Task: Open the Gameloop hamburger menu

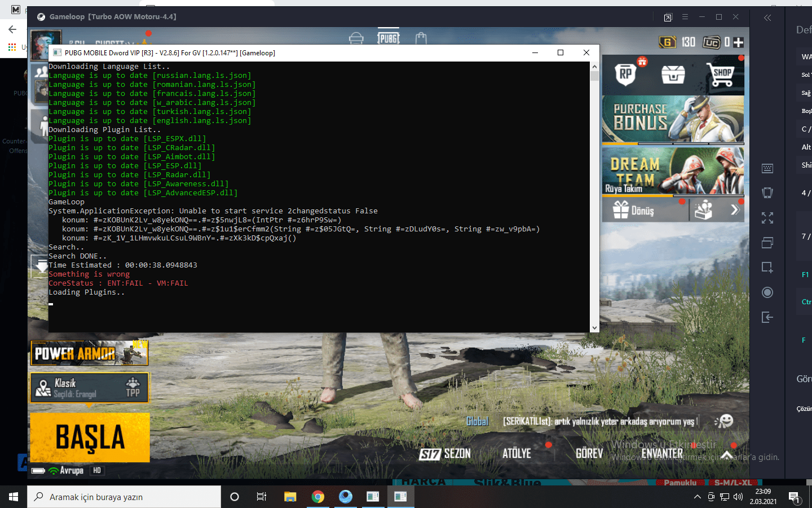Action: tap(685, 17)
